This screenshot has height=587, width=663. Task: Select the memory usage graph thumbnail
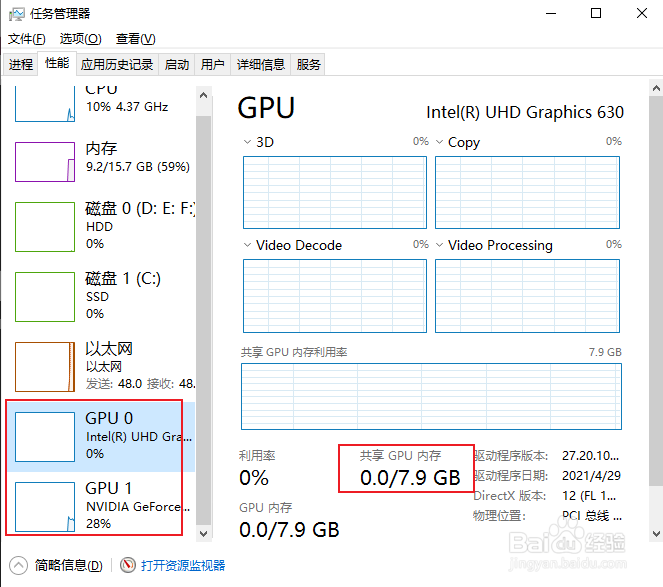click(45, 161)
